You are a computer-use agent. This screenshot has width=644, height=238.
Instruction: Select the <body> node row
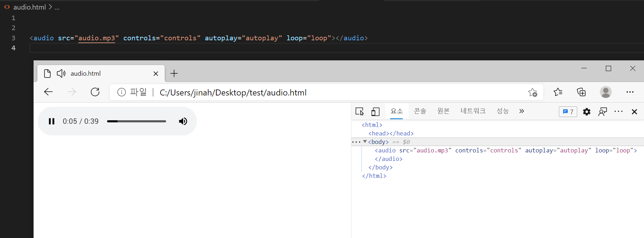pos(498,142)
